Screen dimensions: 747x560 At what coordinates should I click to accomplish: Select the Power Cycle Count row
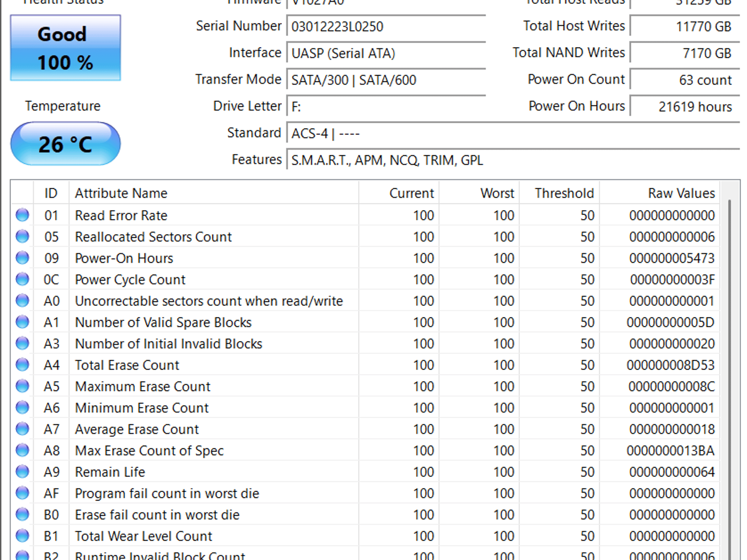[365, 279]
